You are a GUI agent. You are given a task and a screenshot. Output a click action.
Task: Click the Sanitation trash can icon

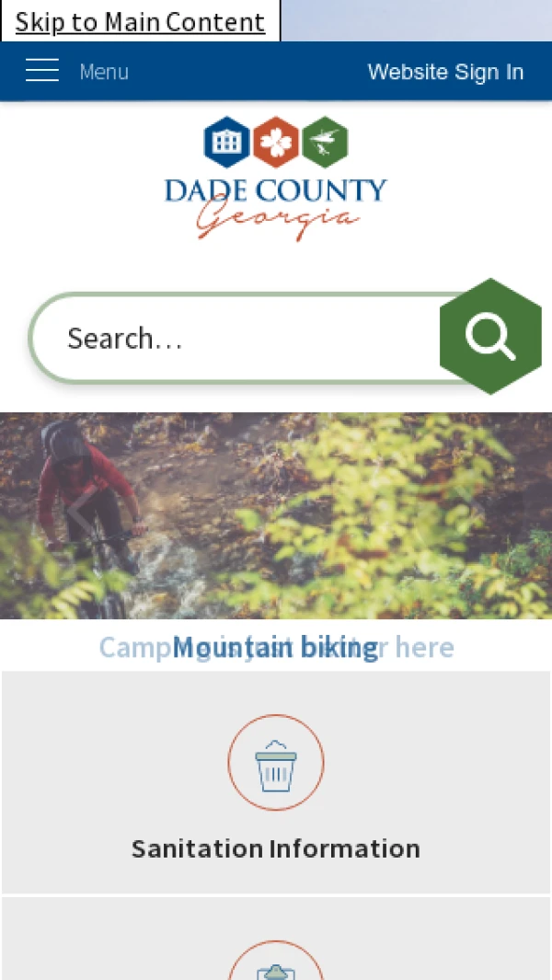[x=276, y=763]
